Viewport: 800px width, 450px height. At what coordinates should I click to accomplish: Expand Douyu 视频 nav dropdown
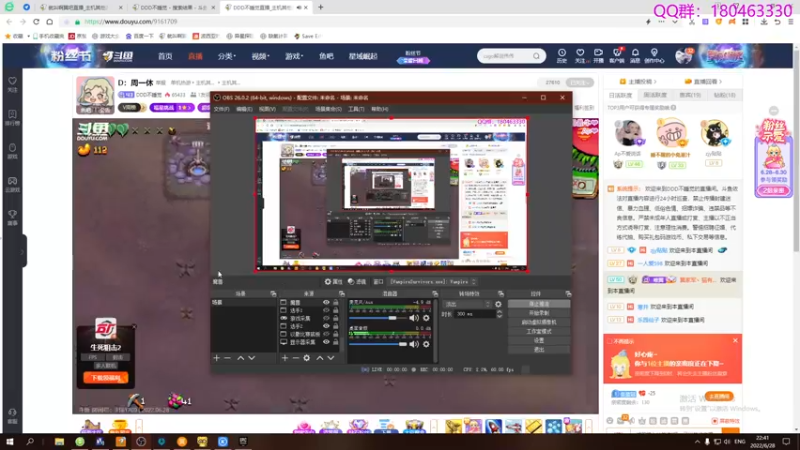[260, 56]
